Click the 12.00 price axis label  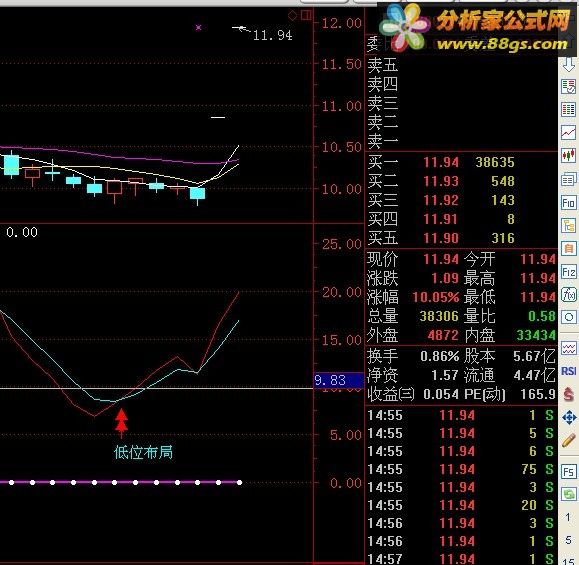click(342, 23)
